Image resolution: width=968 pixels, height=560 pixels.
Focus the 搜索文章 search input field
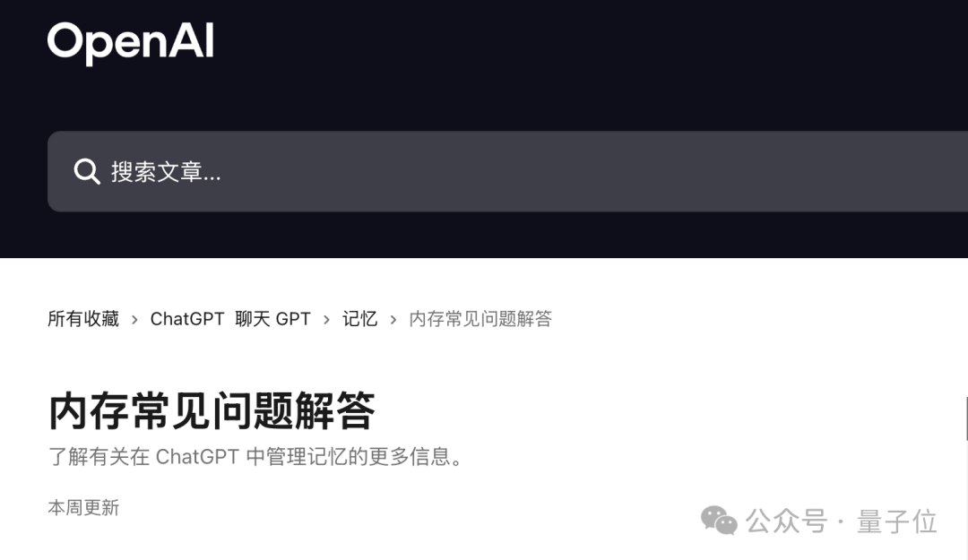point(507,171)
